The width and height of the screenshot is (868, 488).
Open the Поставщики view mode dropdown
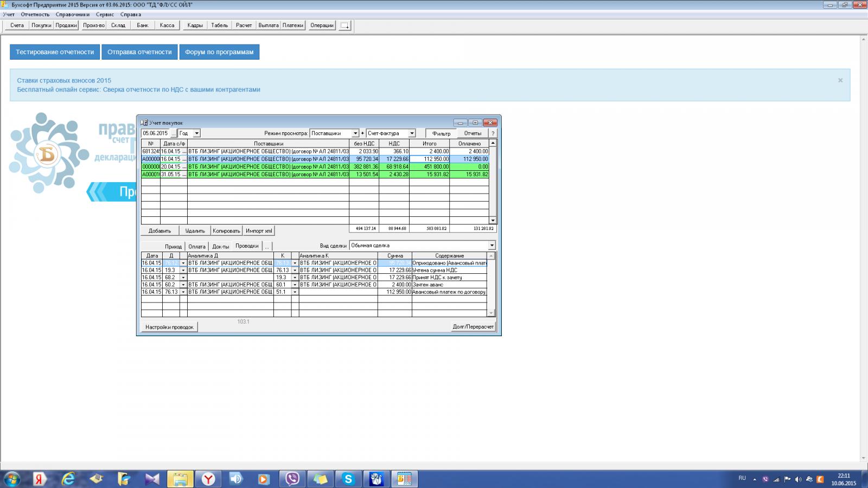tap(355, 133)
